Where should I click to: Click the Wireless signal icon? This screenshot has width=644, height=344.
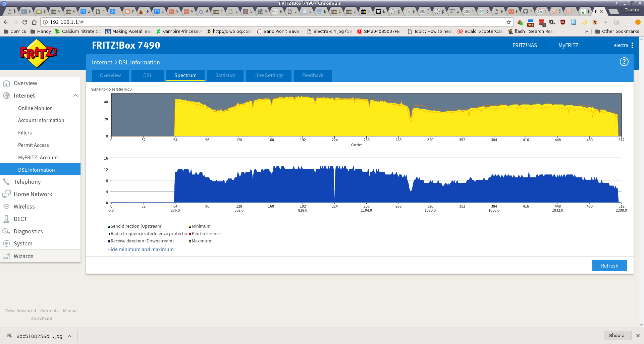(x=6, y=207)
